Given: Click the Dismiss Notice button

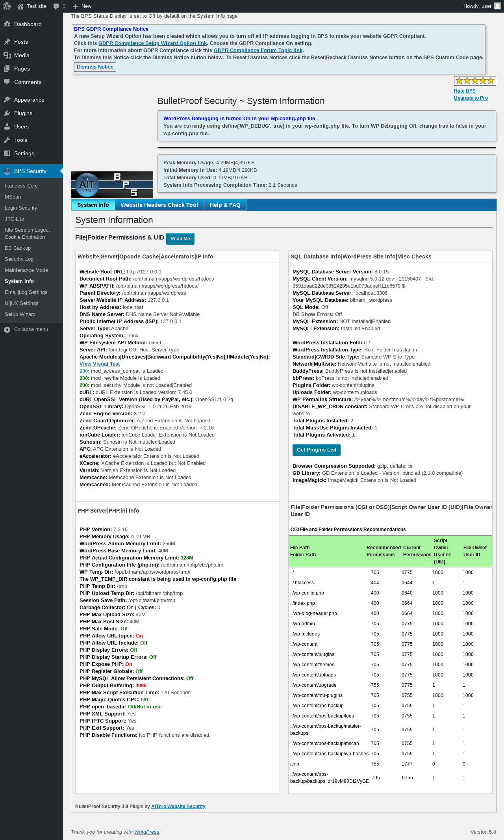Looking at the screenshot, I should click(x=95, y=67).
